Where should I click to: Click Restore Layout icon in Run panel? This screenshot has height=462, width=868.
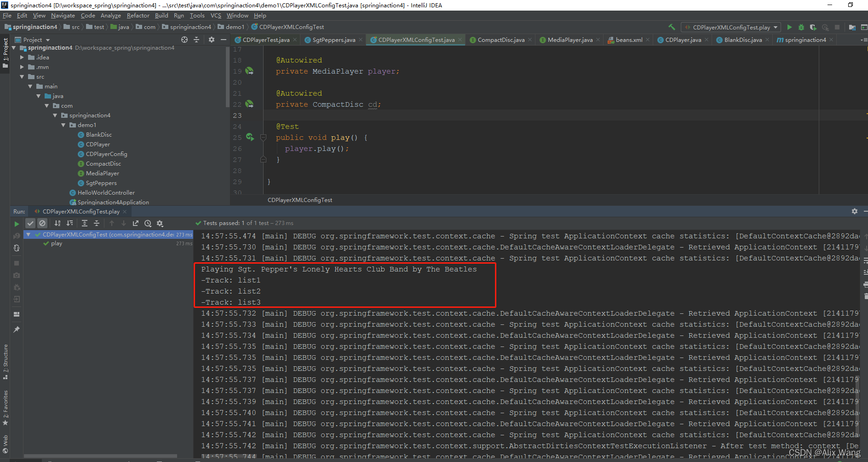point(17,314)
